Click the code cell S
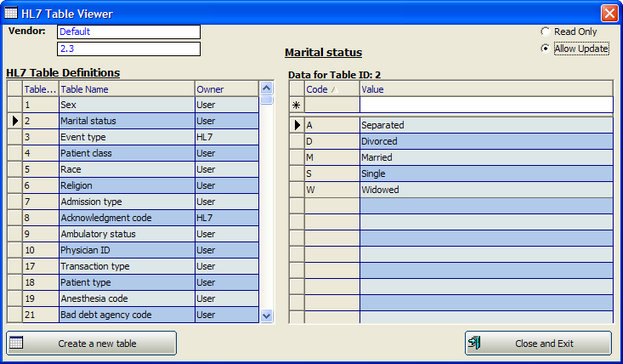Viewport: 623px width, 364px height. (332, 174)
